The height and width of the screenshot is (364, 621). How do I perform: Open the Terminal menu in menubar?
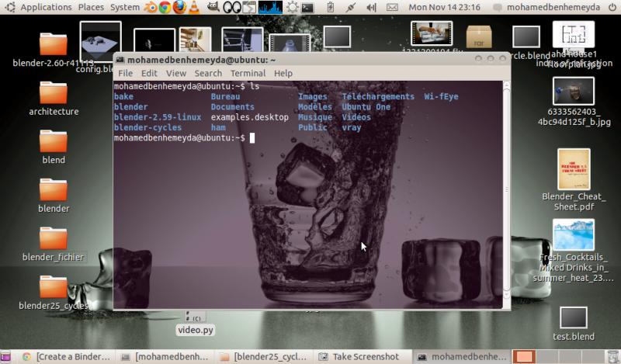pyautogui.click(x=248, y=73)
